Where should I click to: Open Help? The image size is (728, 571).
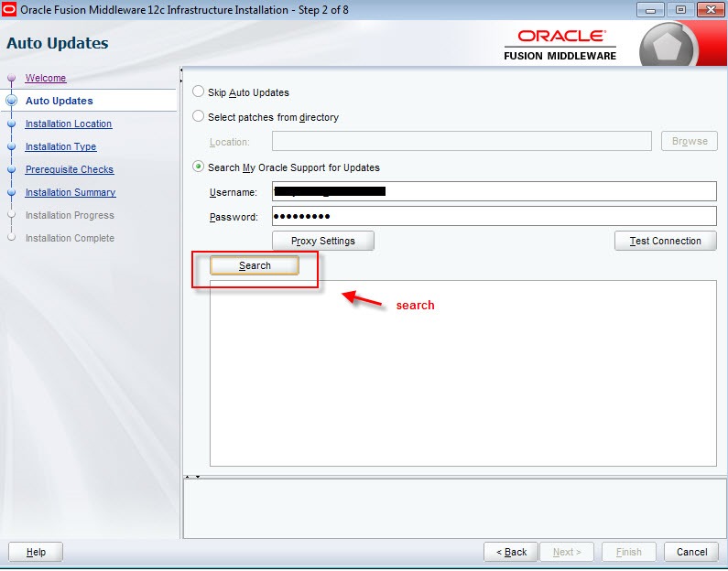point(36,552)
